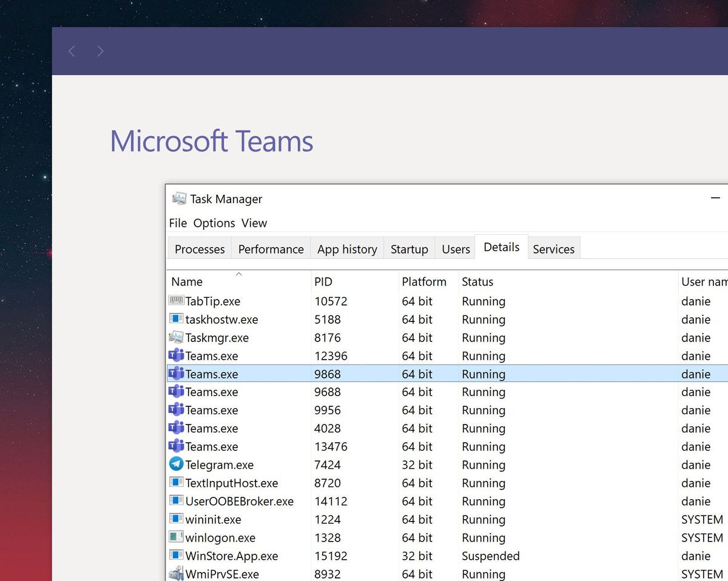Open the View menu

click(x=254, y=223)
